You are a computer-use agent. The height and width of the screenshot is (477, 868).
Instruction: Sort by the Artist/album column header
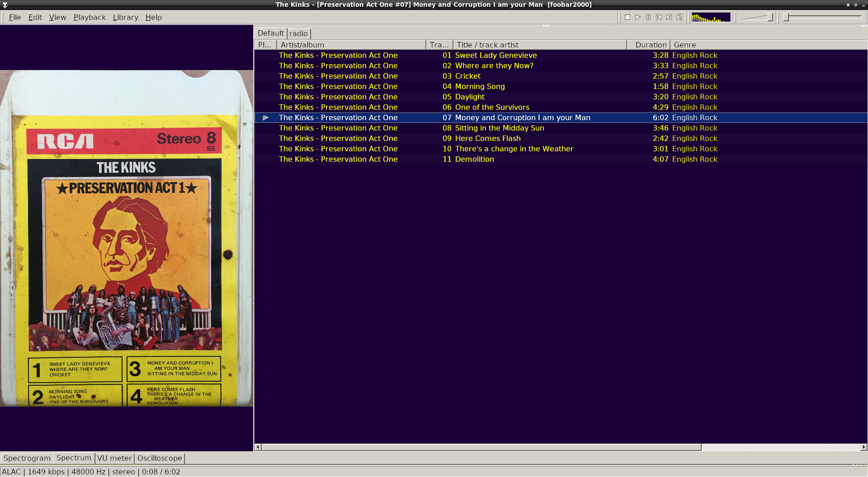351,45
